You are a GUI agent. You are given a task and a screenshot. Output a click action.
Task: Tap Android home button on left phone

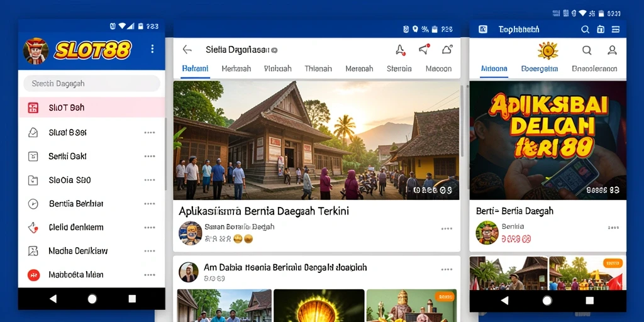92,299
